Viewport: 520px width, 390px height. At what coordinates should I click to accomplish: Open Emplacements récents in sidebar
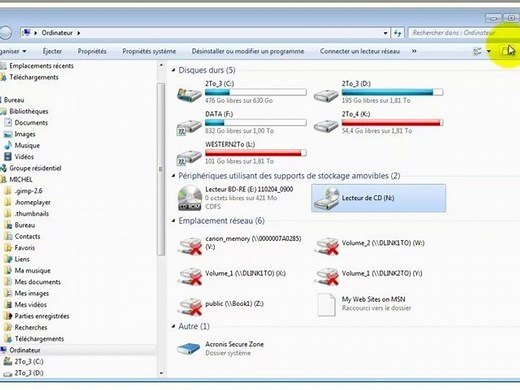pyautogui.click(x=41, y=66)
